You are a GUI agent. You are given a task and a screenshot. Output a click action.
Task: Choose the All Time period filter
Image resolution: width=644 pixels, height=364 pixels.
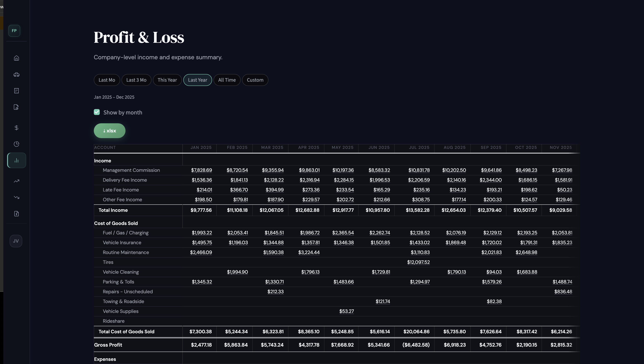pos(227,80)
